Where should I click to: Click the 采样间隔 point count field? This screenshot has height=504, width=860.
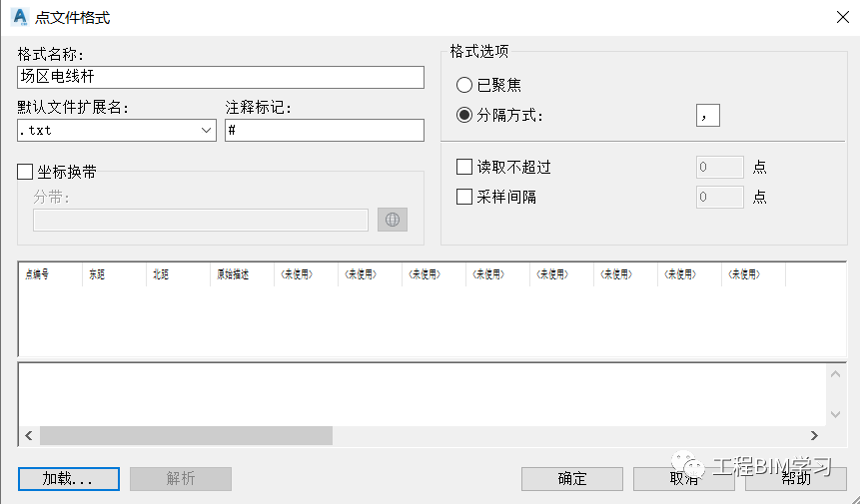[x=719, y=197]
